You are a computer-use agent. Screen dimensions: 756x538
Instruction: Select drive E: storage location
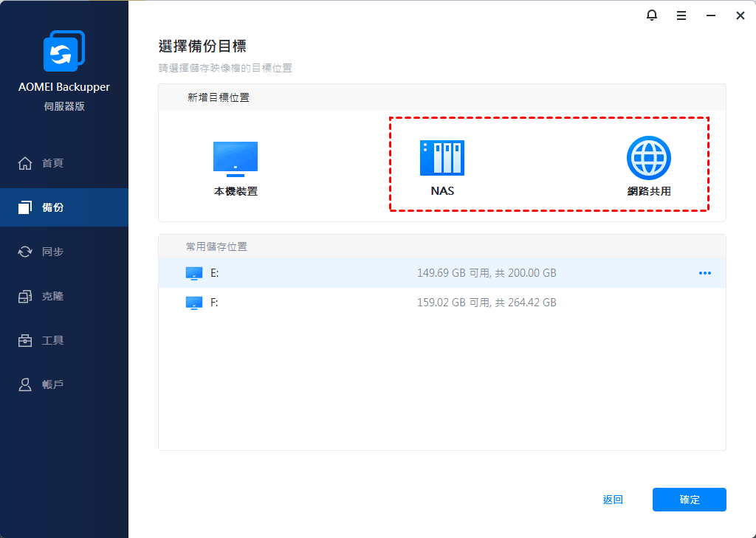coord(442,273)
